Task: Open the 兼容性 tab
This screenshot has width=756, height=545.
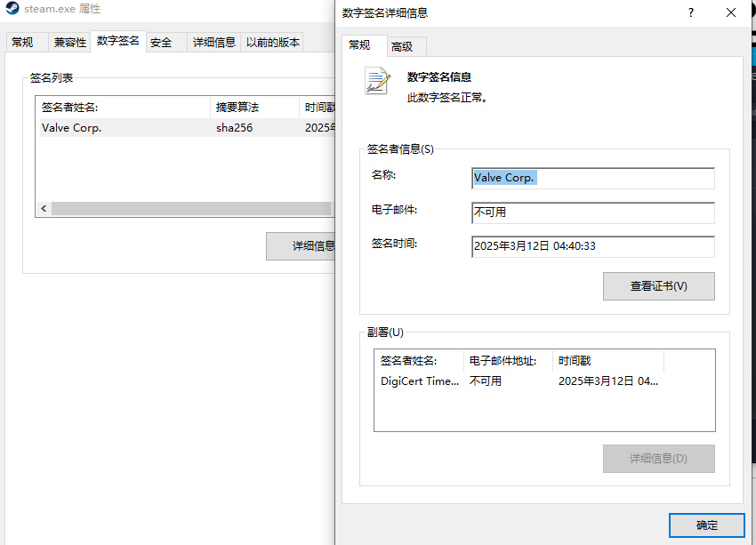Action: pyautogui.click(x=70, y=43)
